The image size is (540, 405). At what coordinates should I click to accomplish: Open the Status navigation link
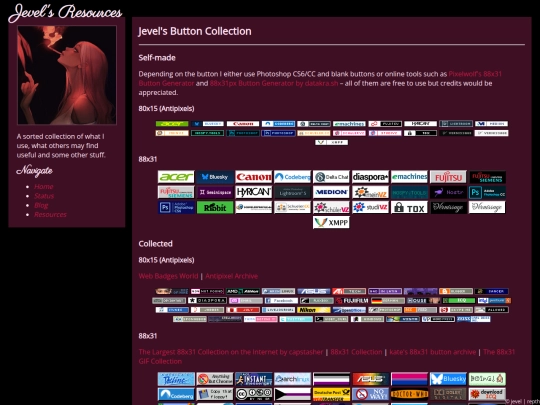point(44,196)
